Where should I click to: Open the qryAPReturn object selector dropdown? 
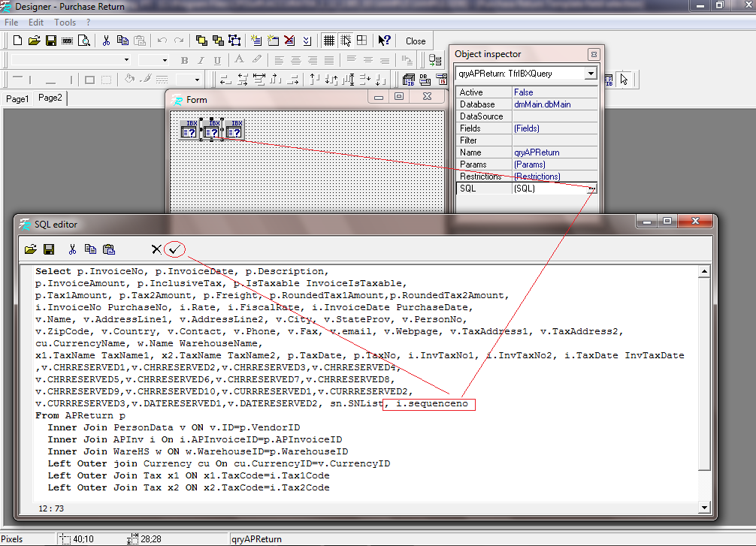(x=591, y=73)
